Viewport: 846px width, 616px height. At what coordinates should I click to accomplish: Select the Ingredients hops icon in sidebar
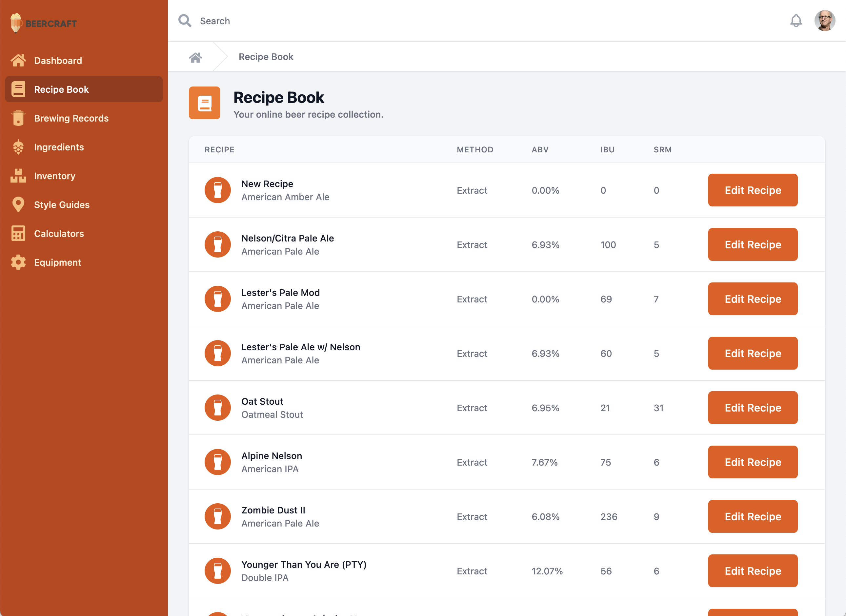pyautogui.click(x=18, y=147)
